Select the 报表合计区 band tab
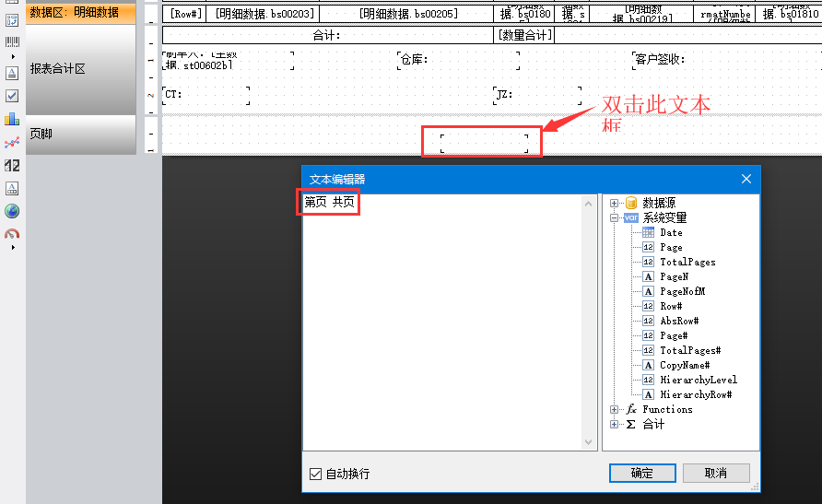 [80, 69]
